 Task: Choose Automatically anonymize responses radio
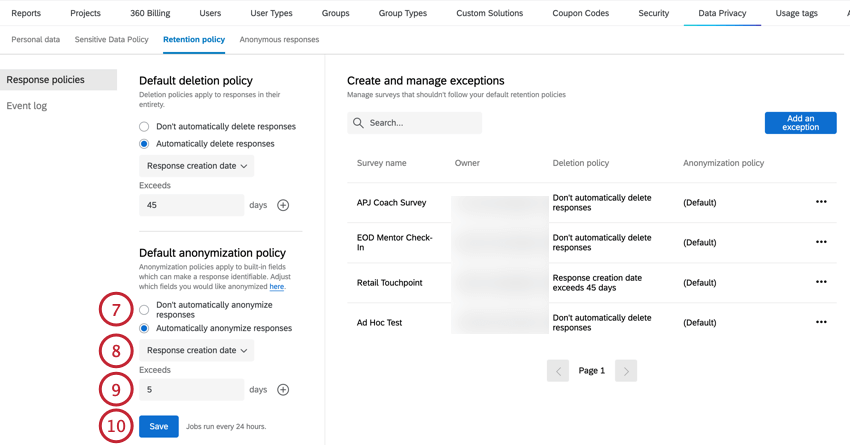(x=144, y=328)
